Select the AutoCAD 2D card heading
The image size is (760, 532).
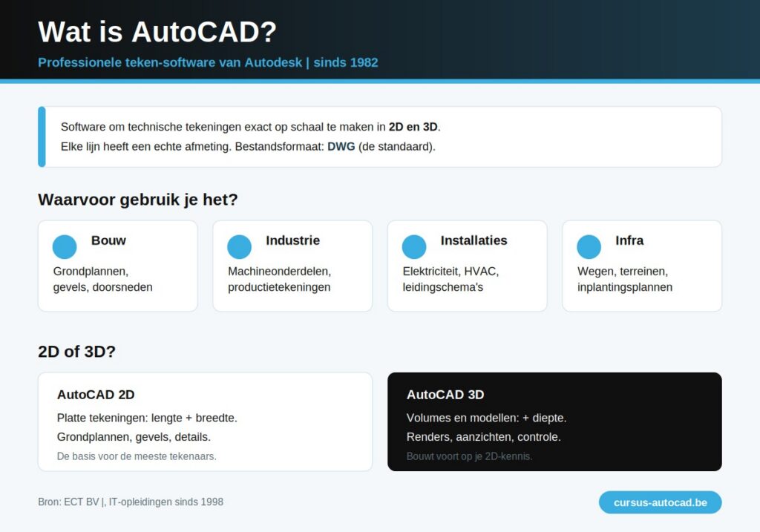(x=96, y=395)
